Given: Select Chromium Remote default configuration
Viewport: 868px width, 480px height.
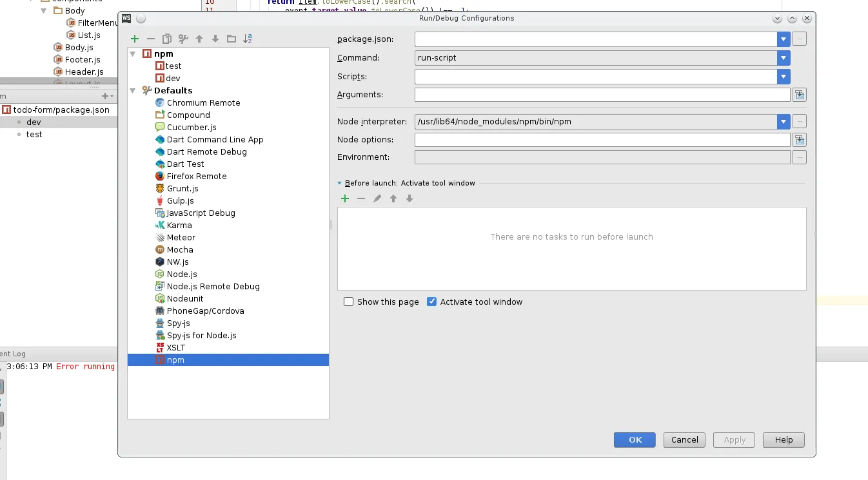Looking at the screenshot, I should tap(197, 103).
